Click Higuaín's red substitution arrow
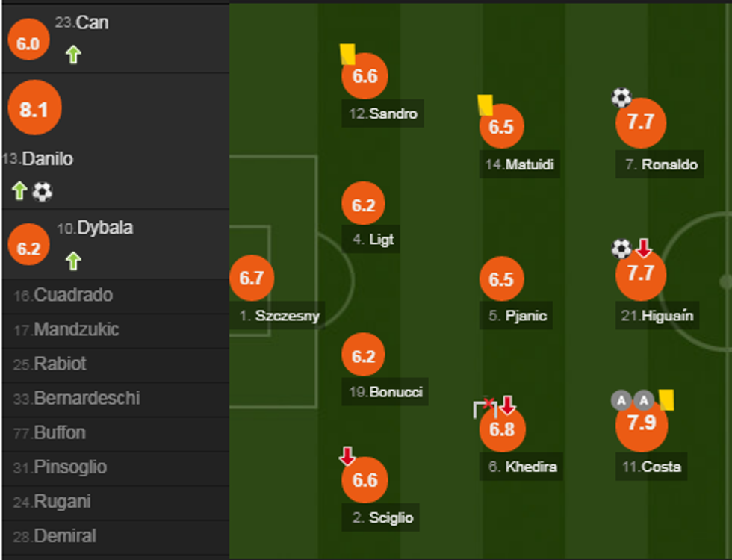The height and width of the screenshot is (560, 732). click(x=644, y=248)
